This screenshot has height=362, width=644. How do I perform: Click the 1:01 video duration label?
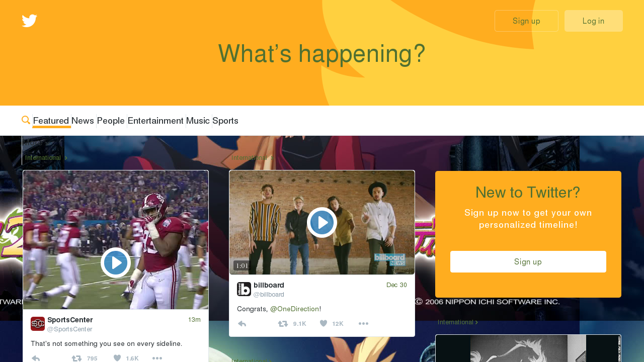(242, 265)
